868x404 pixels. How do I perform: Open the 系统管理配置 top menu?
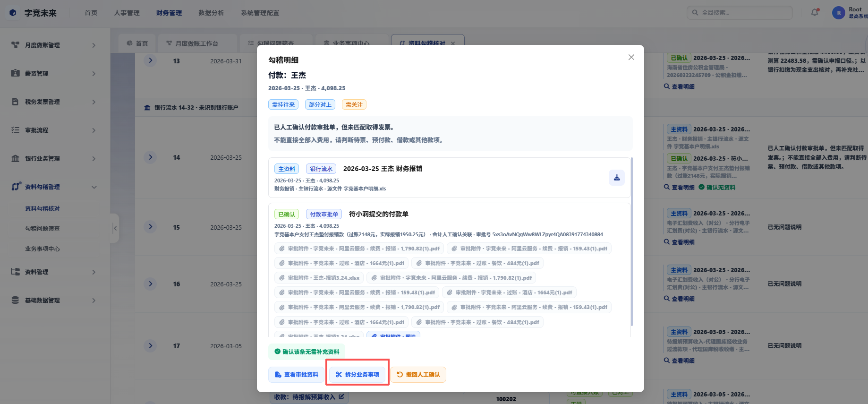pos(260,13)
